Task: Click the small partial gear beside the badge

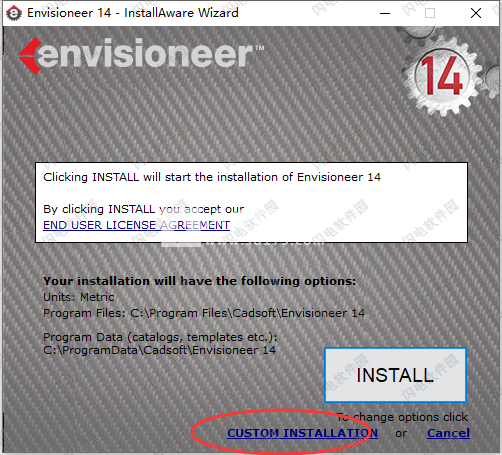Action: 493,79
